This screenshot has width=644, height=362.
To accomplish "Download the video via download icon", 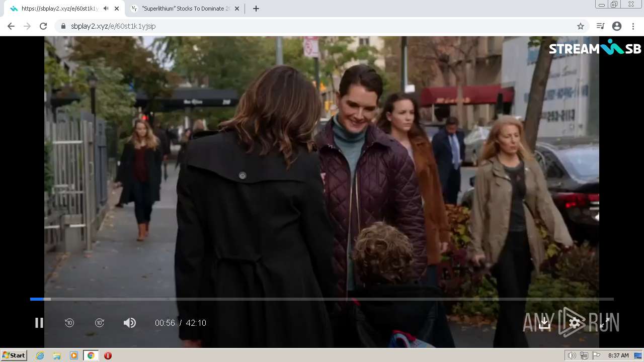I will pos(544,323).
